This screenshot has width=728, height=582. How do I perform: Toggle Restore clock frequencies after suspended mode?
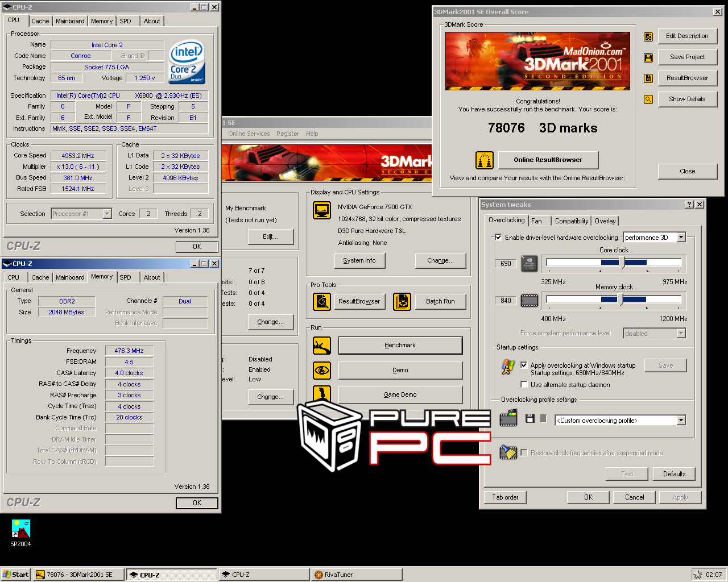coord(524,453)
